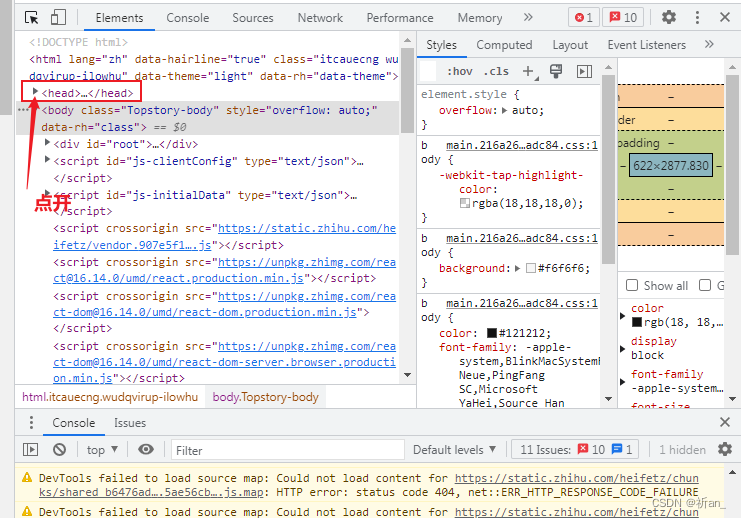Close the DevTools panel
Viewport: 741px width, 518px height.
point(724,18)
